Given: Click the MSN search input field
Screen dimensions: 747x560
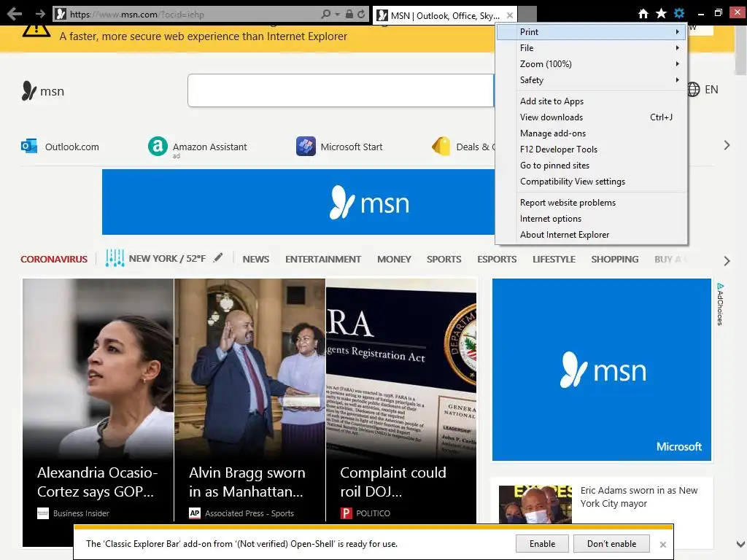Looking at the screenshot, I should [341, 90].
